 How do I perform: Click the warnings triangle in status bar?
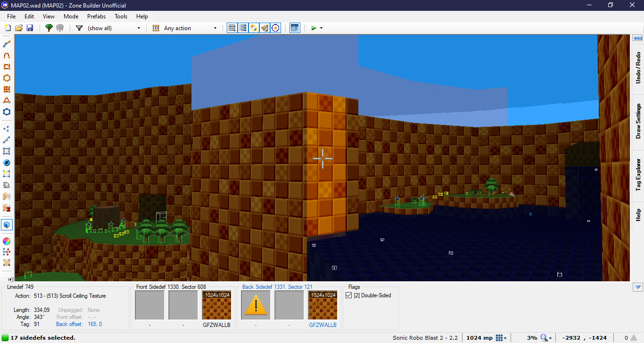[634, 337]
